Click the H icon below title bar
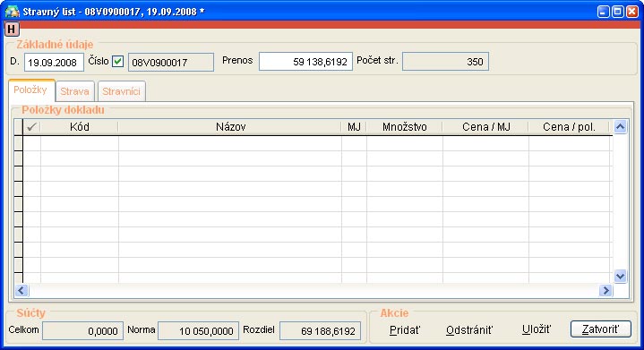Image resolution: width=644 pixels, height=350 pixels. [x=12, y=30]
